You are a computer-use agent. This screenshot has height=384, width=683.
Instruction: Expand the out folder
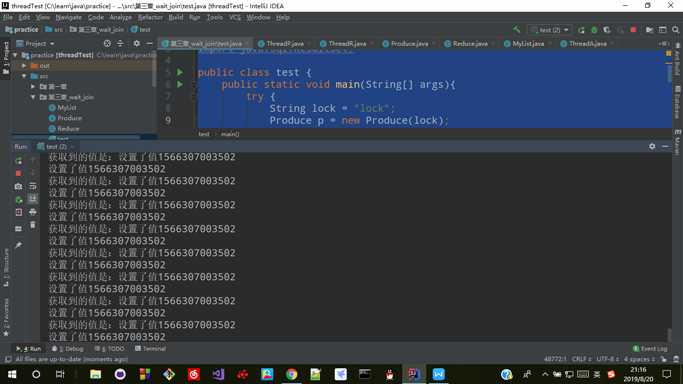[24, 66]
